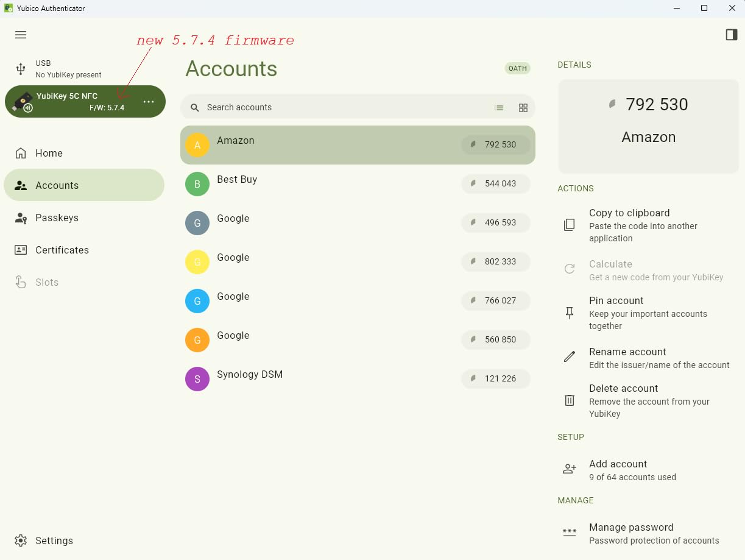Switch accounts to grid view
The image size is (745, 560).
pyautogui.click(x=523, y=108)
